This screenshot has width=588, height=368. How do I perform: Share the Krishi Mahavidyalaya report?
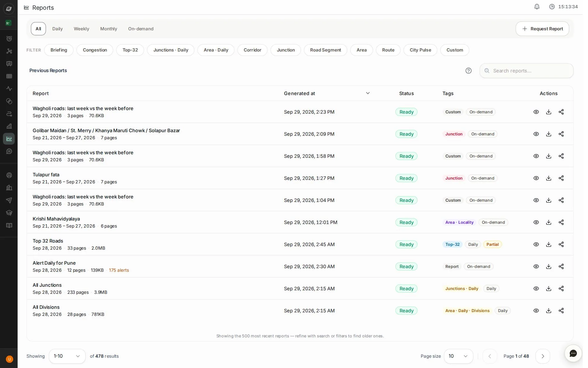coord(561,222)
